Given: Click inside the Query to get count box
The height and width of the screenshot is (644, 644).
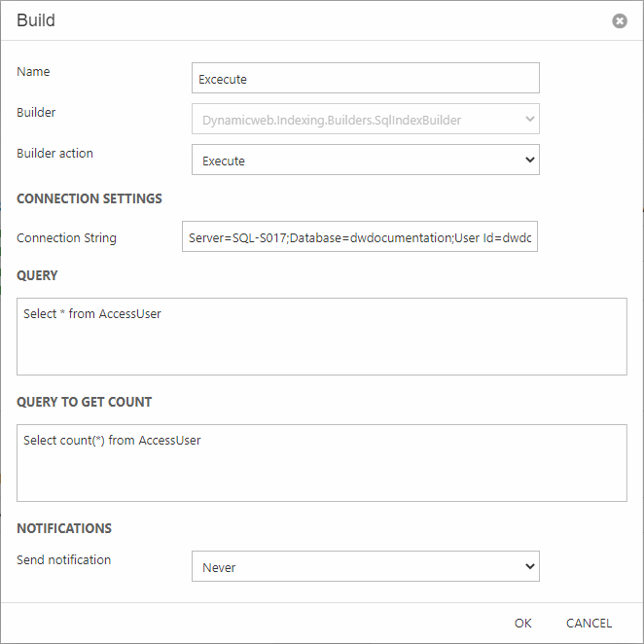Looking at the screenshot, I should pos(321,462).
